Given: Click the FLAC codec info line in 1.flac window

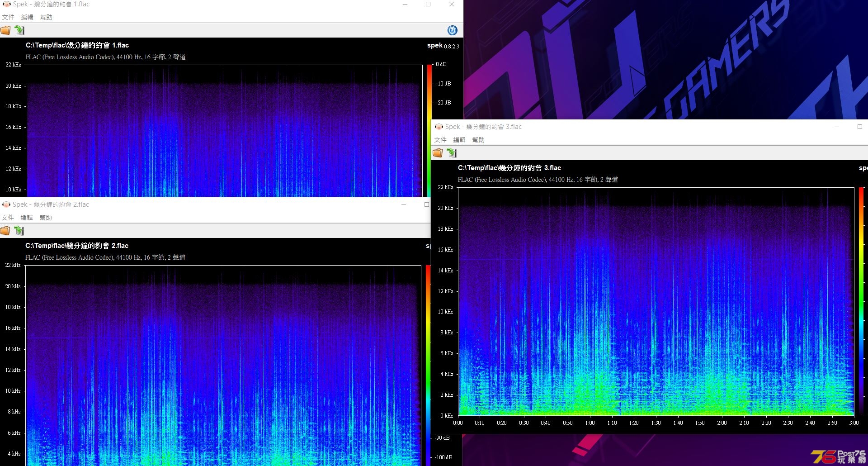Looking at the screenshot, I should pyautogui.click(x=106, y=57).
